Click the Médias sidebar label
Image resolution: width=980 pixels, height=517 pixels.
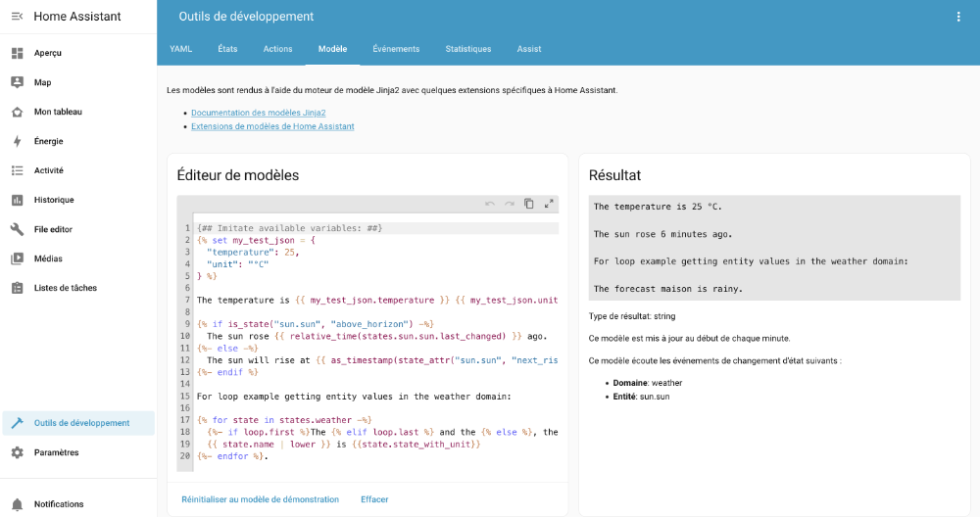click(48, 258)
